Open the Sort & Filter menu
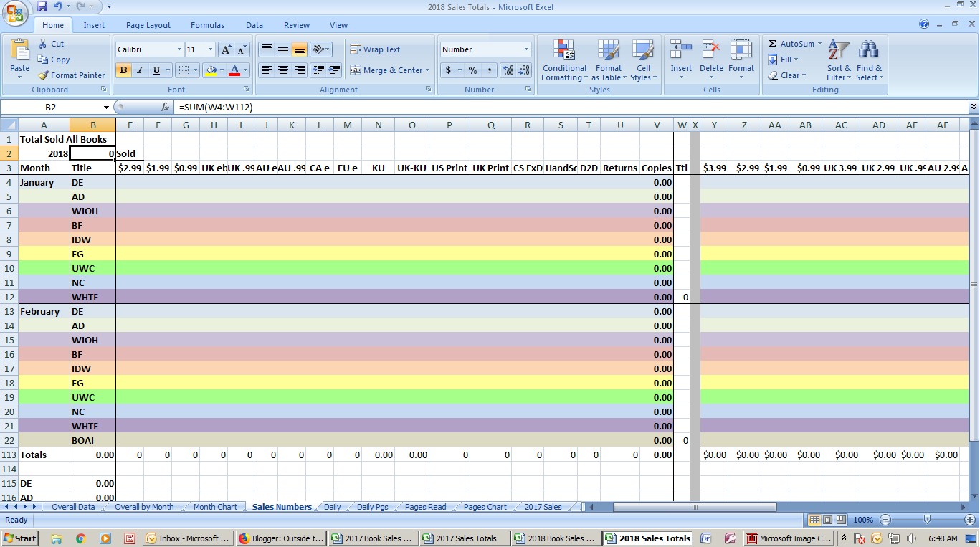This screenshot has height=547, width=980. click(x=838, y=60)
